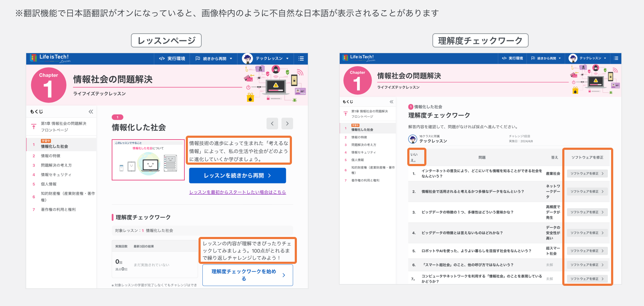Image resolution: width=644 pixels, height=306 pixels.
Task: Select 情報化した社会 in lesson page sidebar
Action: tap(61, 144)
